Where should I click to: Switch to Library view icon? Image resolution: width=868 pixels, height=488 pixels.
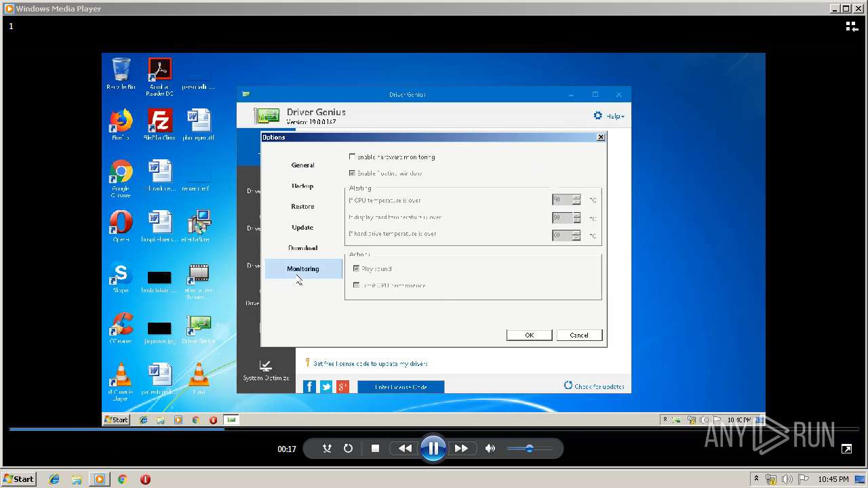click(x=852, y=26)
